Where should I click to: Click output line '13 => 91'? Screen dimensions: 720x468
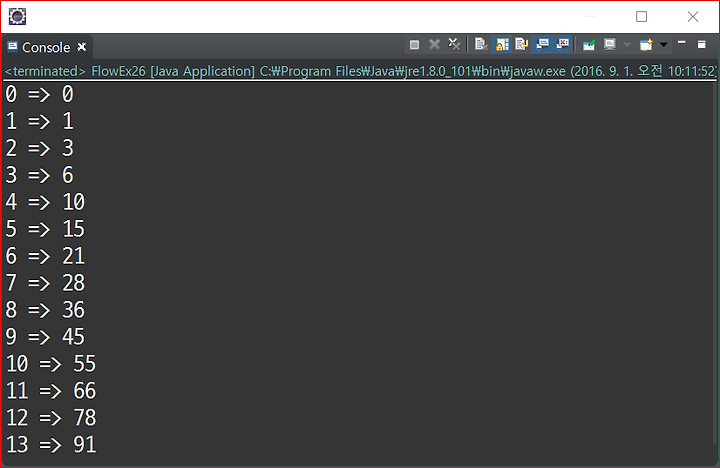coord(51,445)
